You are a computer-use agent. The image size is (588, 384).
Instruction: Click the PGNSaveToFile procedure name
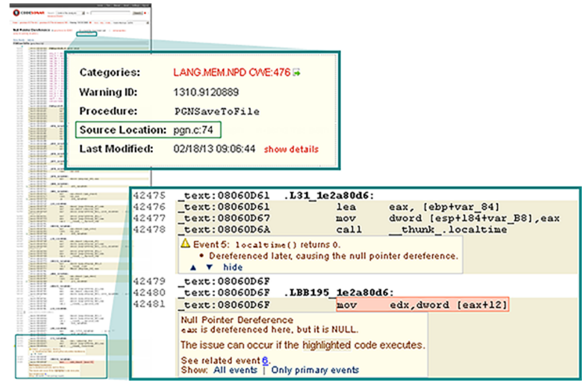[x=216, y=111]
